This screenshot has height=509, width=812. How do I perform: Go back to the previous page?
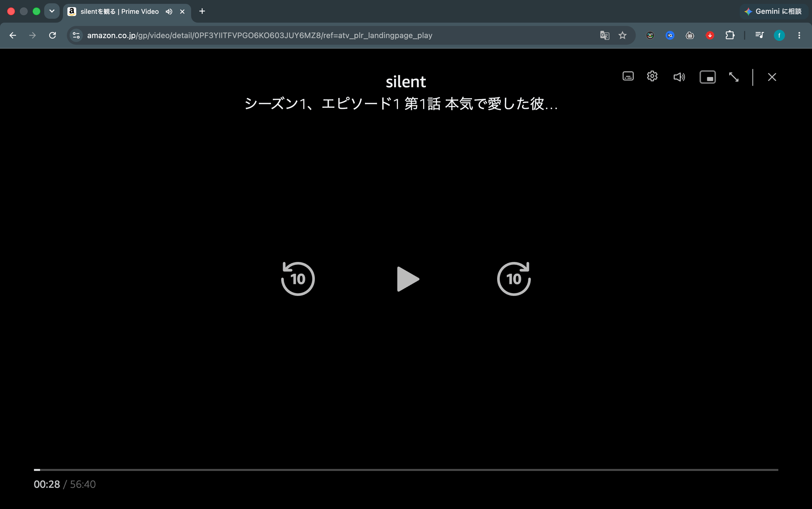click(x=13, y=35)
